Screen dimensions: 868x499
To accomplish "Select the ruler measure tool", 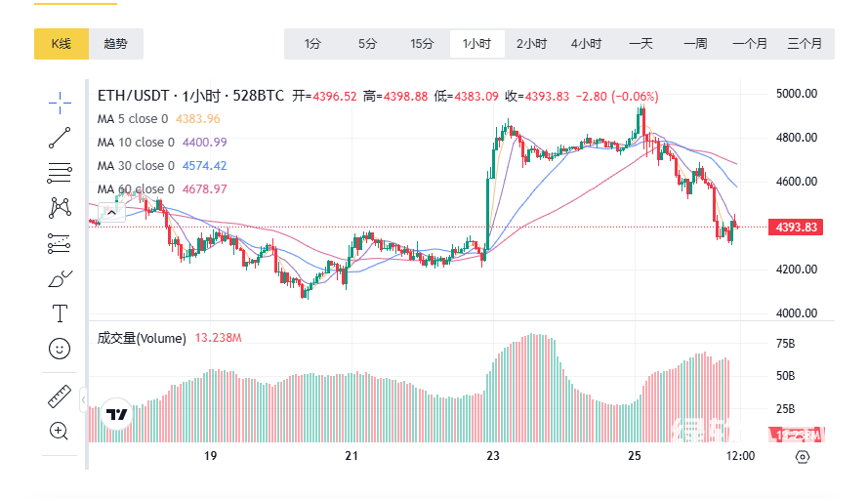I will [x=60, y=396].
